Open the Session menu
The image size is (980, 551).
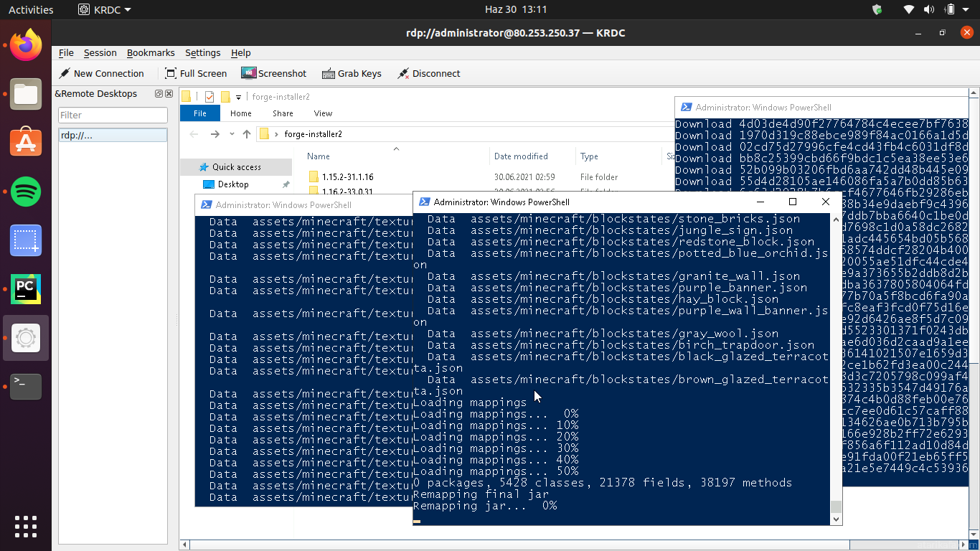100,52
